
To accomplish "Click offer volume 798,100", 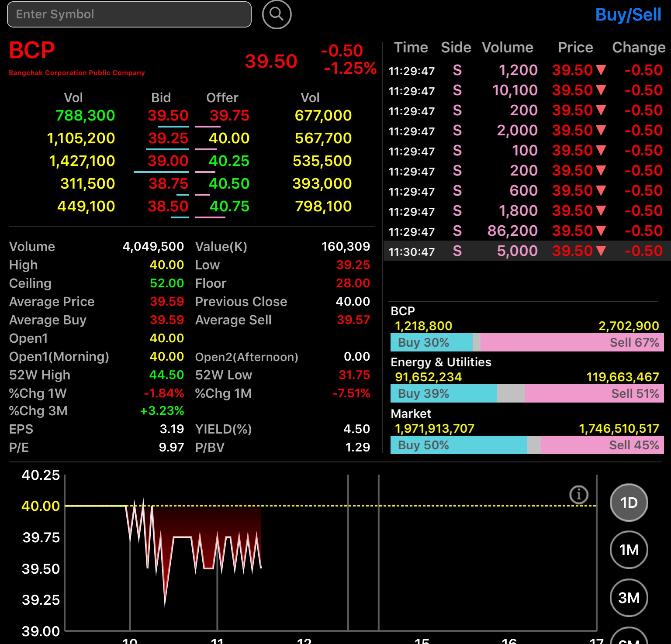I will (x=323, y=206).
